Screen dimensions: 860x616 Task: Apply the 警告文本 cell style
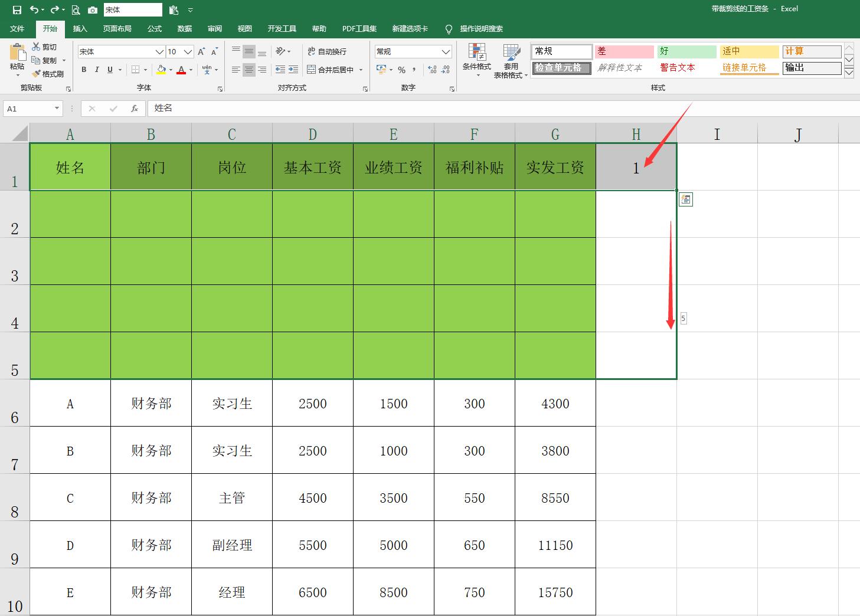pos(676,67)
